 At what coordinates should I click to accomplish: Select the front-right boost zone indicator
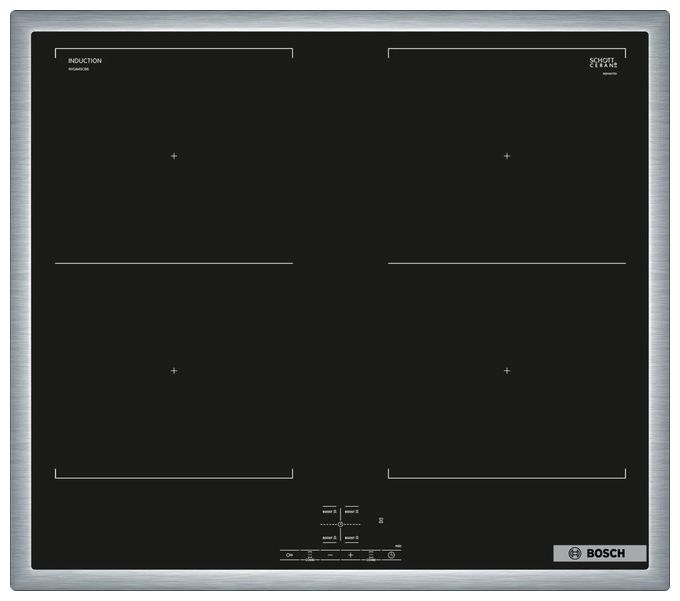(x=352, y=538)
